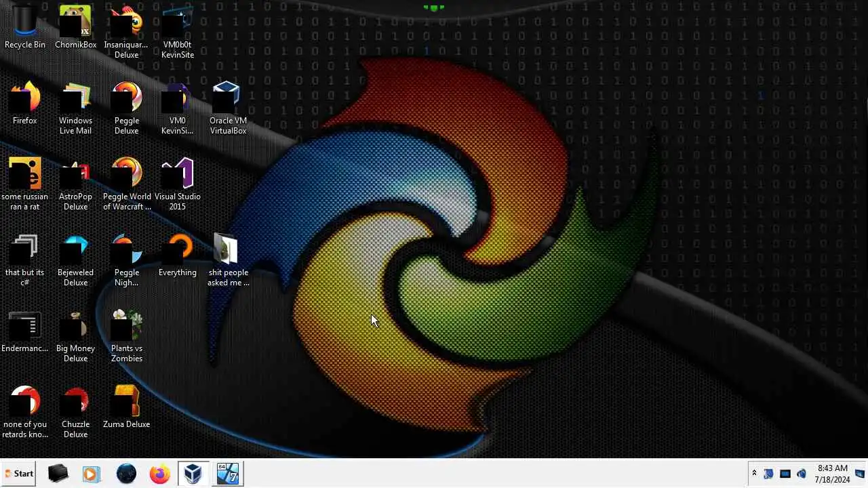Image resolution: width=868 pixels, height=488 pixels.
Task: Click the black box taskbar icon
Action: [58, 474]
